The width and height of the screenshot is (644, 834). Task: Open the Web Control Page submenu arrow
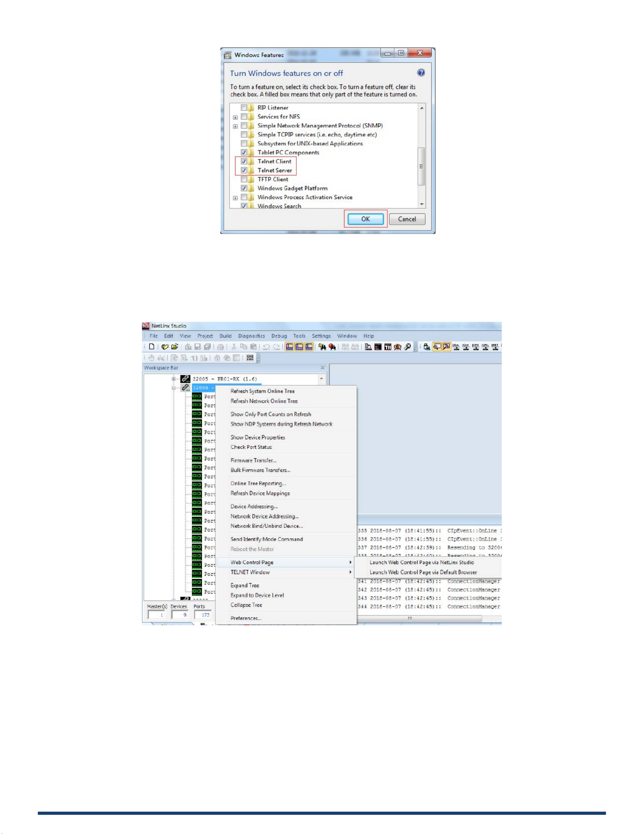pos(350,562)
